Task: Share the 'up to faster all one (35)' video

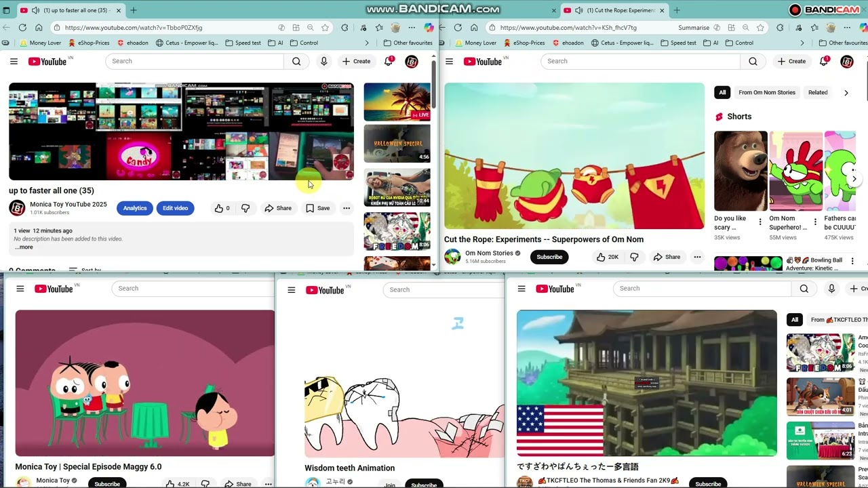Action: coord(278,208)
